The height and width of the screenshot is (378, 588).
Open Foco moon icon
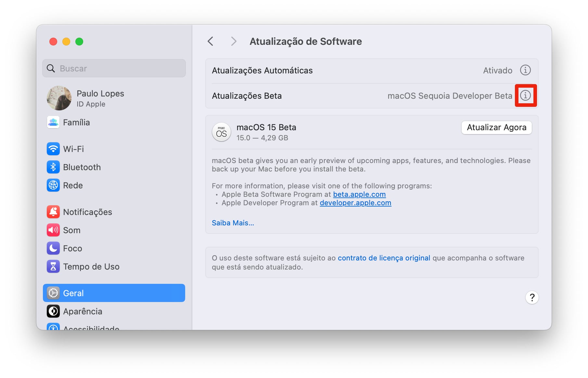coord(53,248)
